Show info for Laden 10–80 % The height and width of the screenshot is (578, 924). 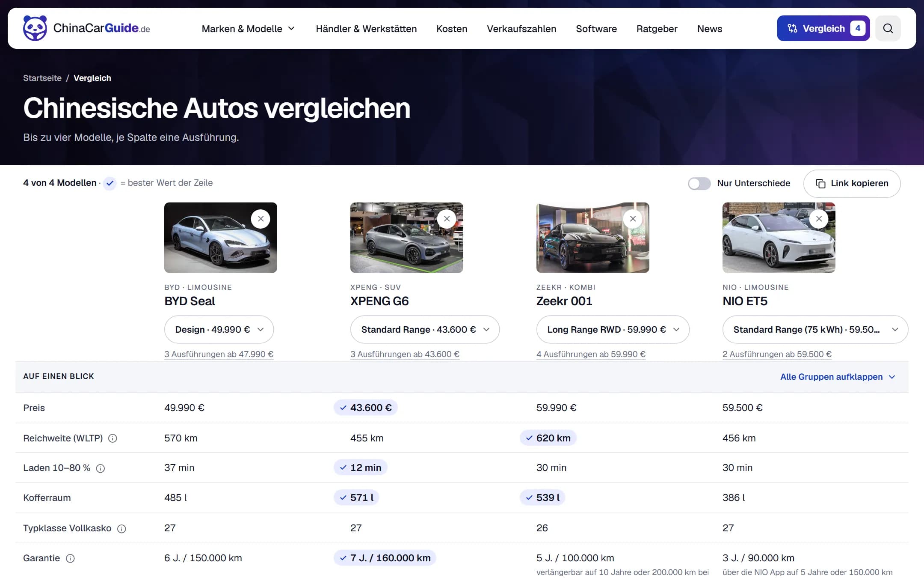101,468
